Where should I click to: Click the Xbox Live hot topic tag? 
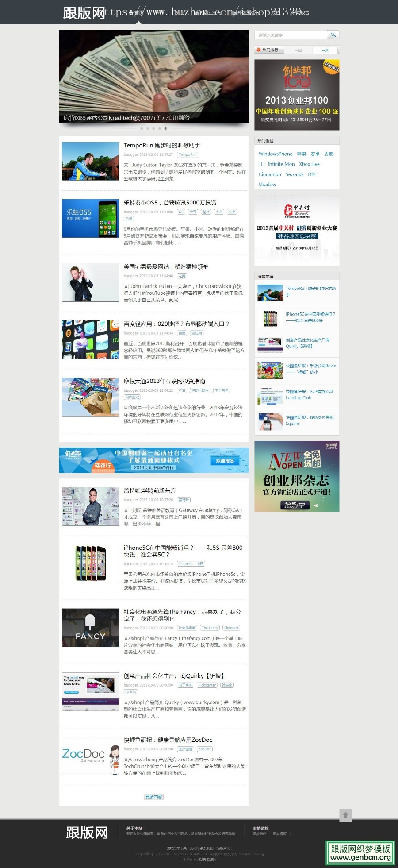(x=309, y=164)
